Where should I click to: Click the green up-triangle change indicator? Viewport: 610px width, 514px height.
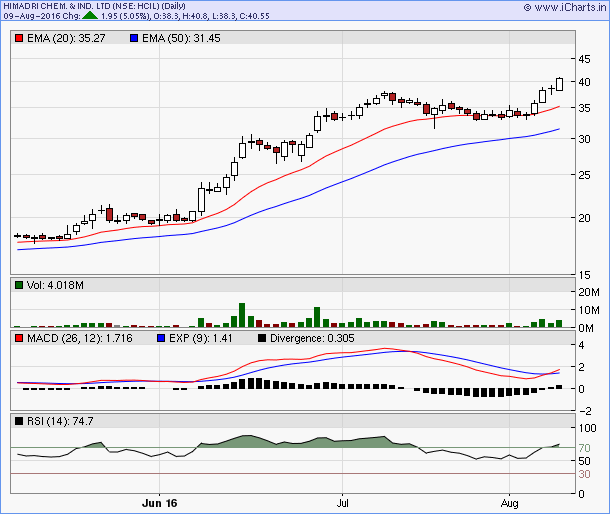pos(90,15)
